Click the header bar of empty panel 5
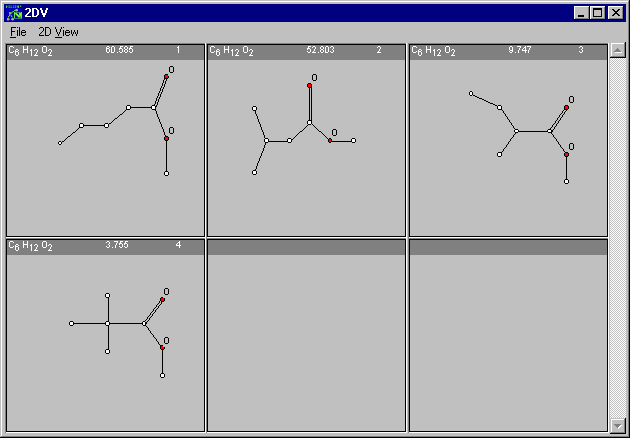This screenshot has height=438, width=630. (x=307, y=247)
